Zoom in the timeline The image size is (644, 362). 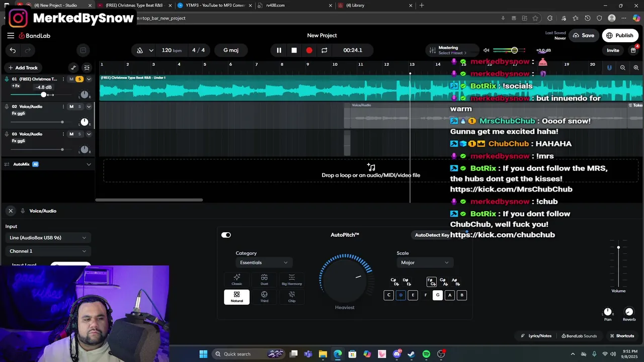pos(636,68)
